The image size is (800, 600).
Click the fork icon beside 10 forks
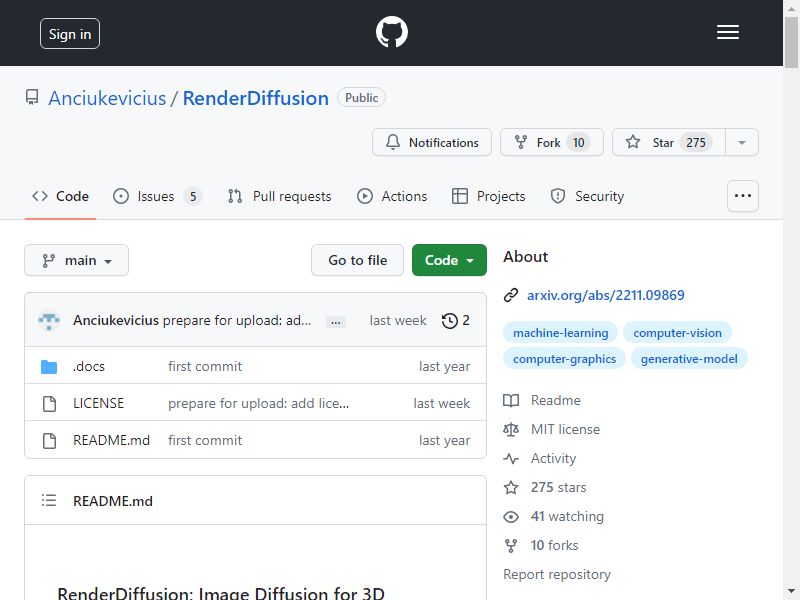point(511,546)
